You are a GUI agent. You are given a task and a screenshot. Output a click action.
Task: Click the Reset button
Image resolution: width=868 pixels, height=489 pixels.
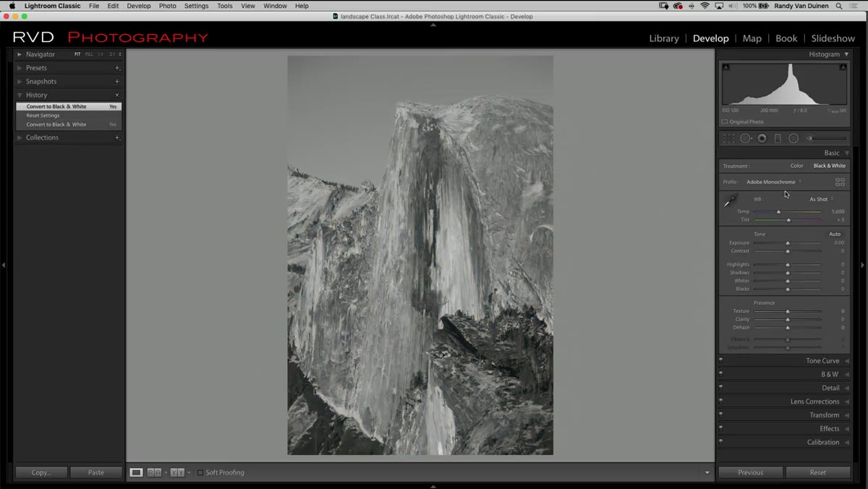pyautogui.click(x=818, y=472)
